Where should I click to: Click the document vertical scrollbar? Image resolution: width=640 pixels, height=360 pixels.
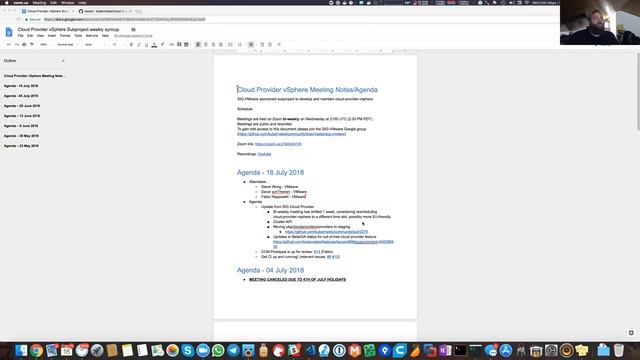tap(638, 92)
